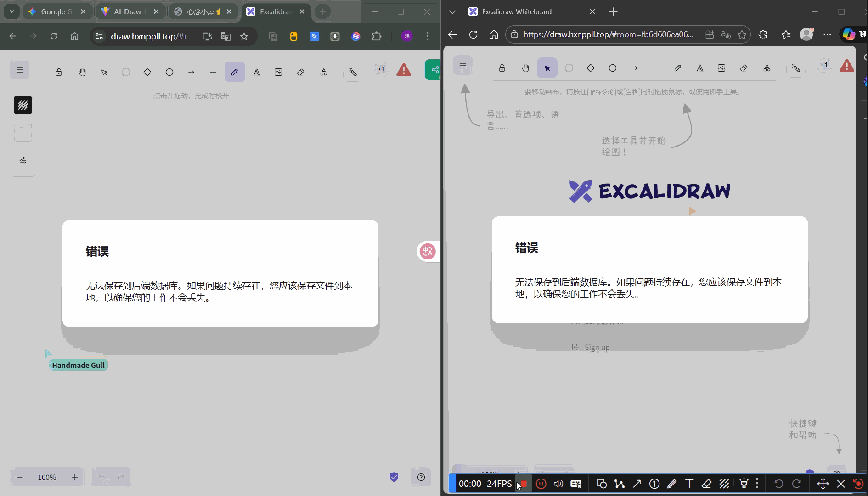This screenshot has height=496, width=868.
Task: Bookmark page with star in left browser
Action: [x=244, y=36]
